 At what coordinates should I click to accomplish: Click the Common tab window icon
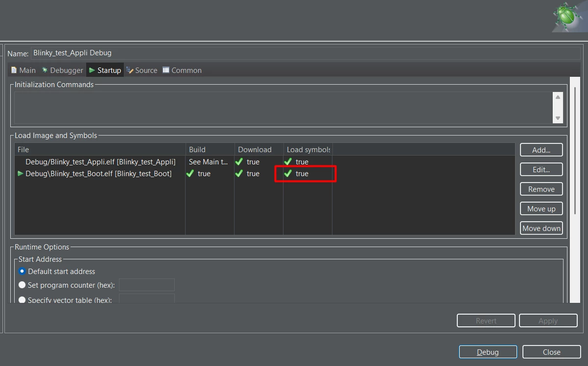[166, 70]
